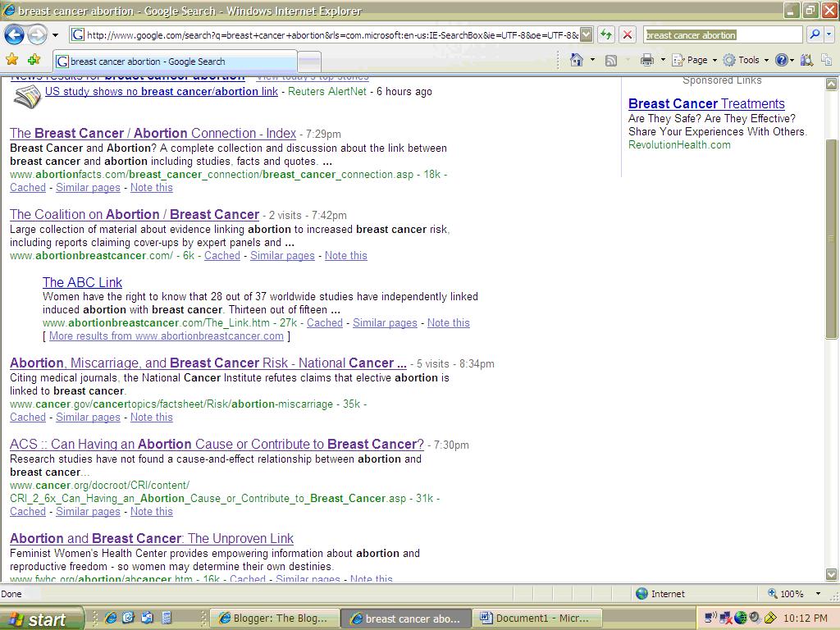Viewport: 840px width, 630px height.
Task: Print the page with printer icon
Action: point(647,60)
